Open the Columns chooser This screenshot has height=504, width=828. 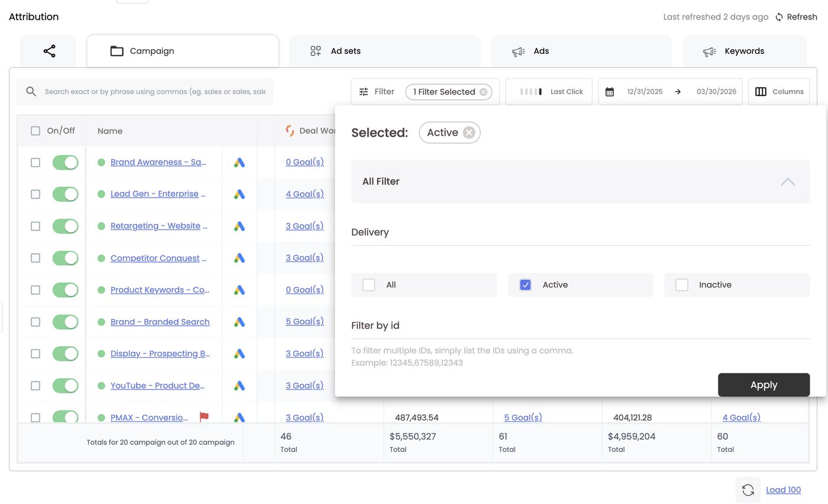(779, 92)
